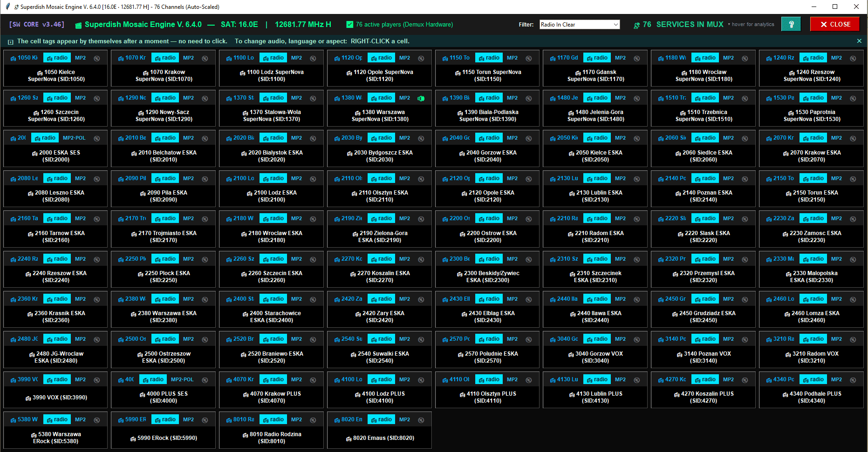Screen dimensions: 868x452
Task: Toggle the radio tag on 5380 Warszawa ERock
Action: 57,419
